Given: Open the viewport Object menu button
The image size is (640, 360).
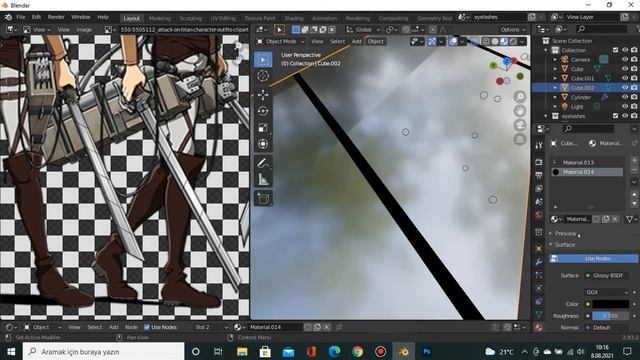Looking at the screenshot, I should (376, 41).
